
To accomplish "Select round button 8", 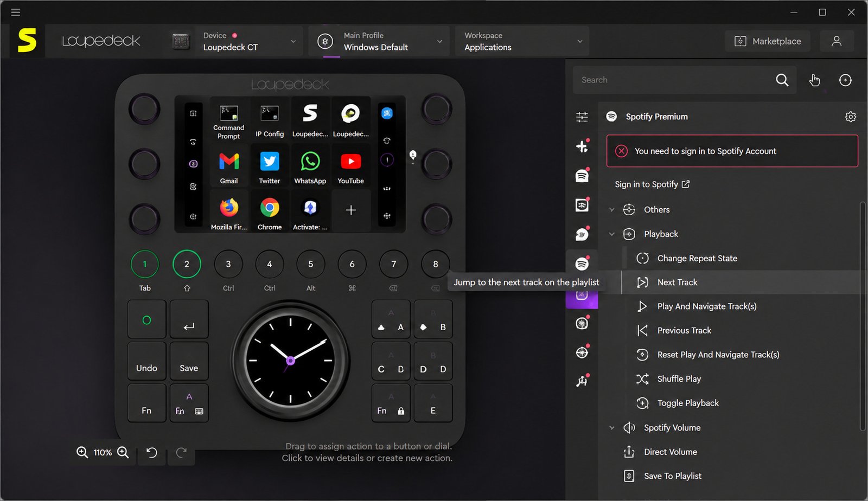I will click(435, 264).
